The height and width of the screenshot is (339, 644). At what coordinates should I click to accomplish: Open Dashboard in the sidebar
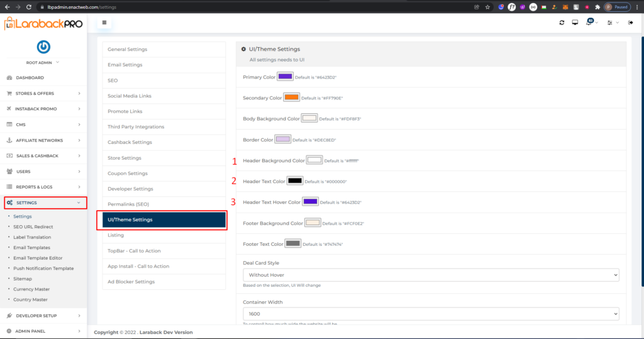click(30, 77)
